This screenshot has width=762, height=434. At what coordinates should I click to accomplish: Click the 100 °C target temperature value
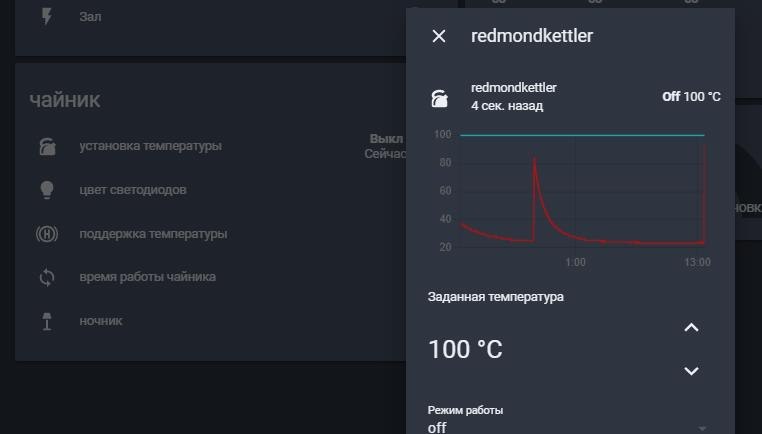(x=465, y=349)
